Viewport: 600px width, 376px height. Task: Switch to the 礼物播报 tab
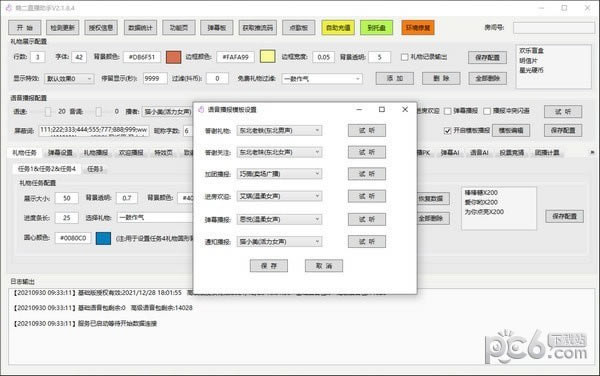(x=96, y=153)
